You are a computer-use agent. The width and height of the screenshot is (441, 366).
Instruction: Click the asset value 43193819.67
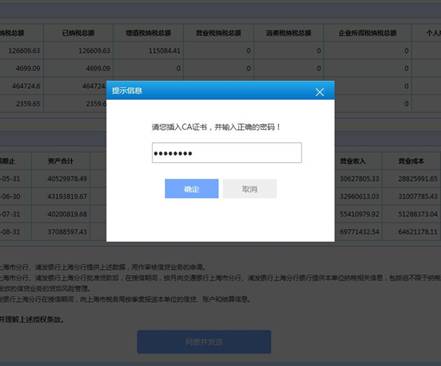tap(67, 196)
